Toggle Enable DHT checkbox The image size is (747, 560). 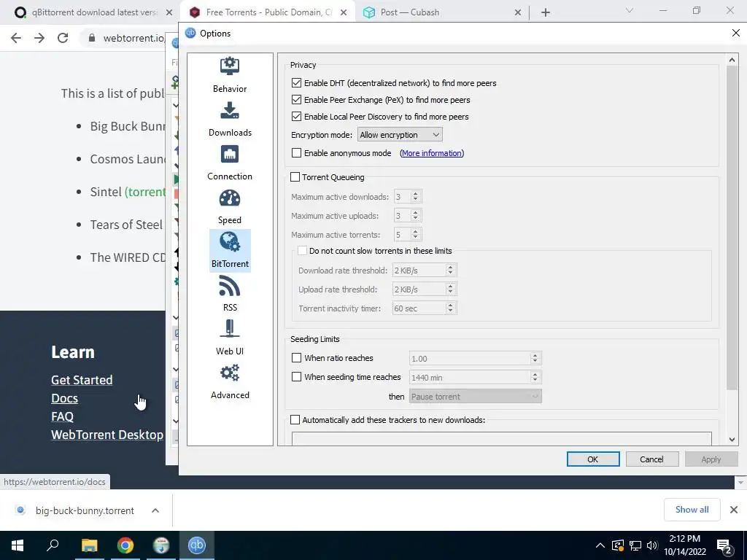pos(296,83)
